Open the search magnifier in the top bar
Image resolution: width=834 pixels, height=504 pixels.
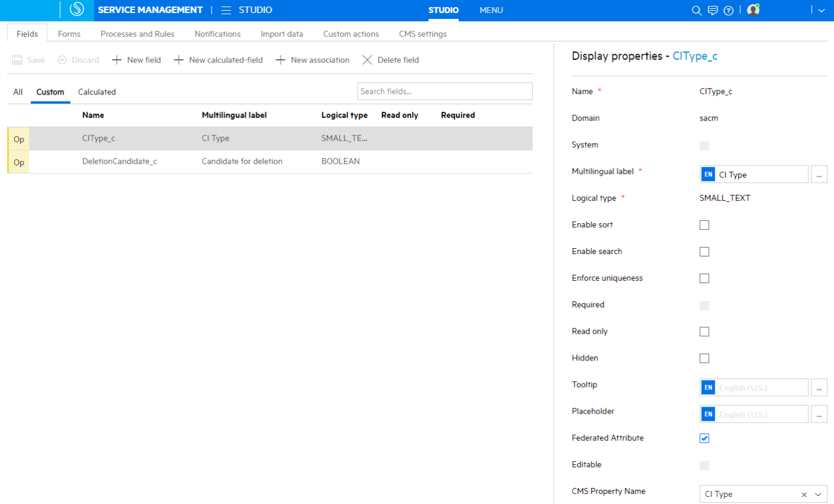pos(697,10)
